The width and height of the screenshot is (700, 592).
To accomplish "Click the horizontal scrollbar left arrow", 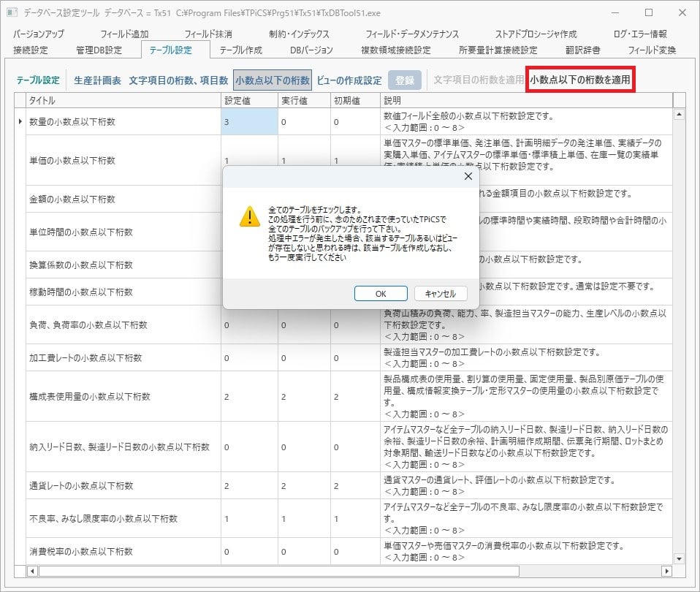I will 32,571.
